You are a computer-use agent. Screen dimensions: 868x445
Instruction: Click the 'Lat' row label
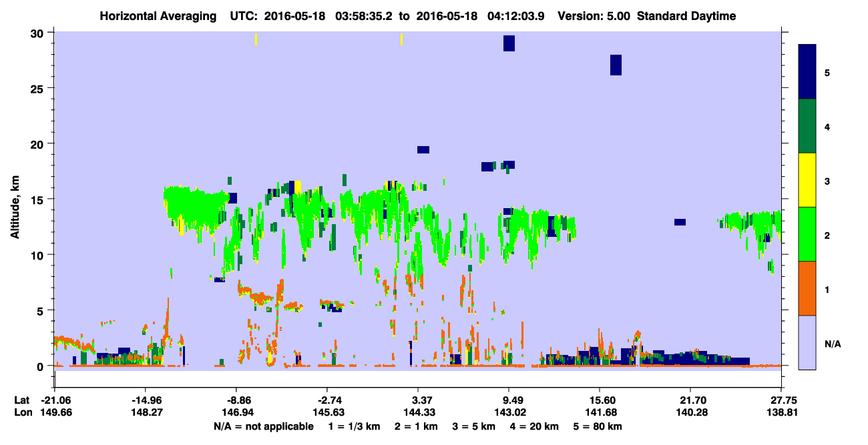pos(22,400)
